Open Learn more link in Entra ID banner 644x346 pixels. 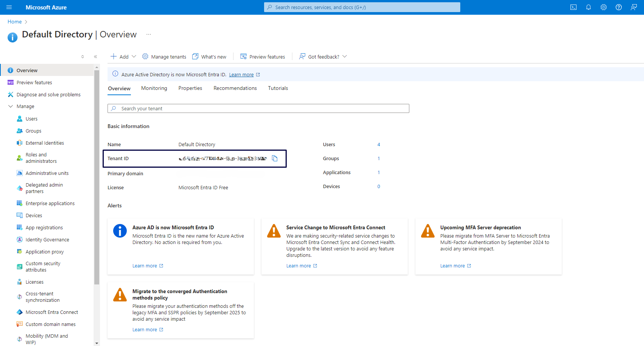pos(241,75)
